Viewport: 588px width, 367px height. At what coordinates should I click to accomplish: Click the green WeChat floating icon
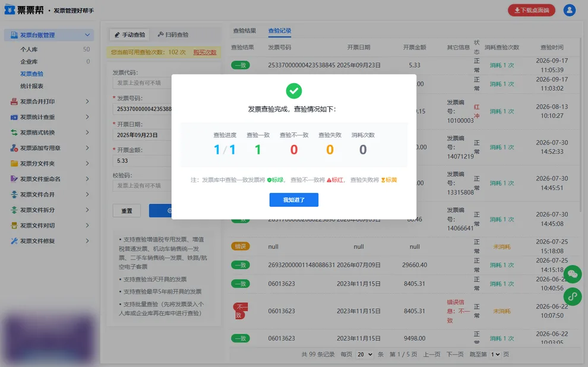click(572, 274)
